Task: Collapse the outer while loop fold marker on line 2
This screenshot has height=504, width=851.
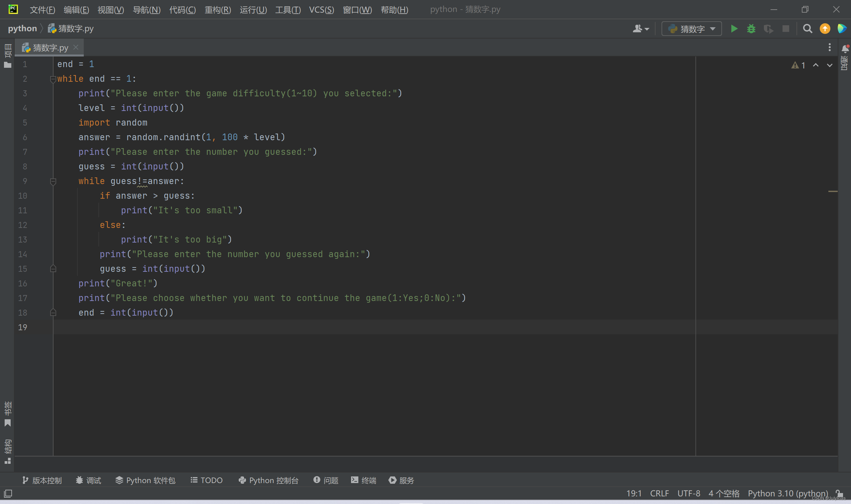Action: [53, 79]
